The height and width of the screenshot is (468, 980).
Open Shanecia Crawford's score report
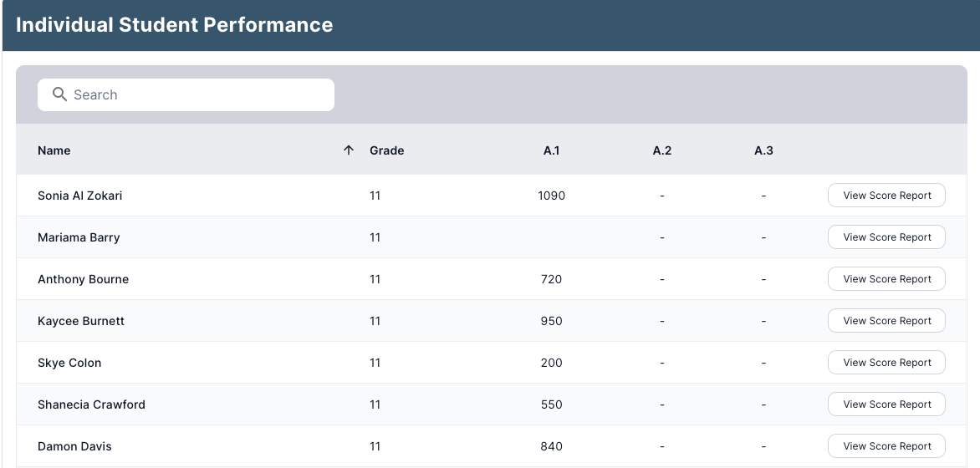[x=886, y=404]
